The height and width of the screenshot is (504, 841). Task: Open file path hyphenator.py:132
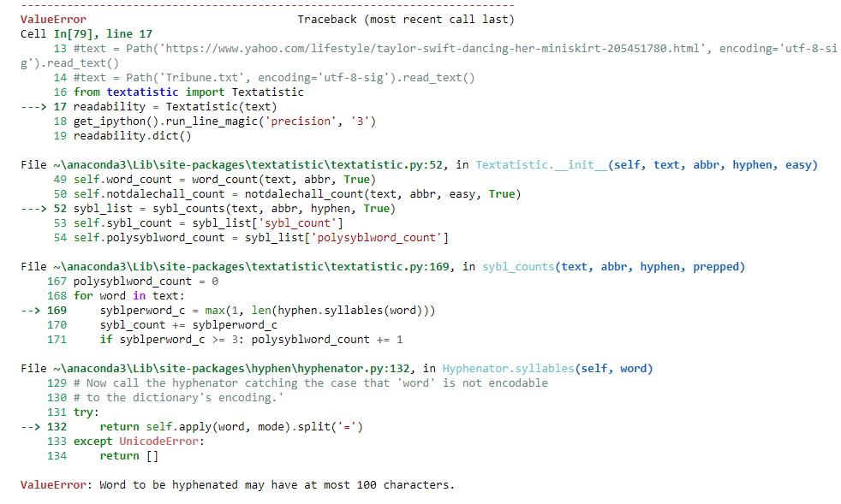(228, 368)
